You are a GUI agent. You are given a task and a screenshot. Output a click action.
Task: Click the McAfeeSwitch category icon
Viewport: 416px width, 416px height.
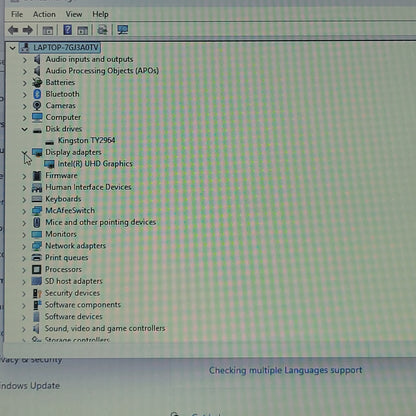[37, 211]
